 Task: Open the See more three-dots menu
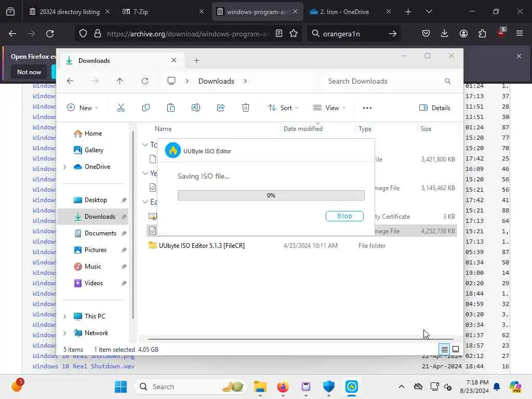(367, 108)
